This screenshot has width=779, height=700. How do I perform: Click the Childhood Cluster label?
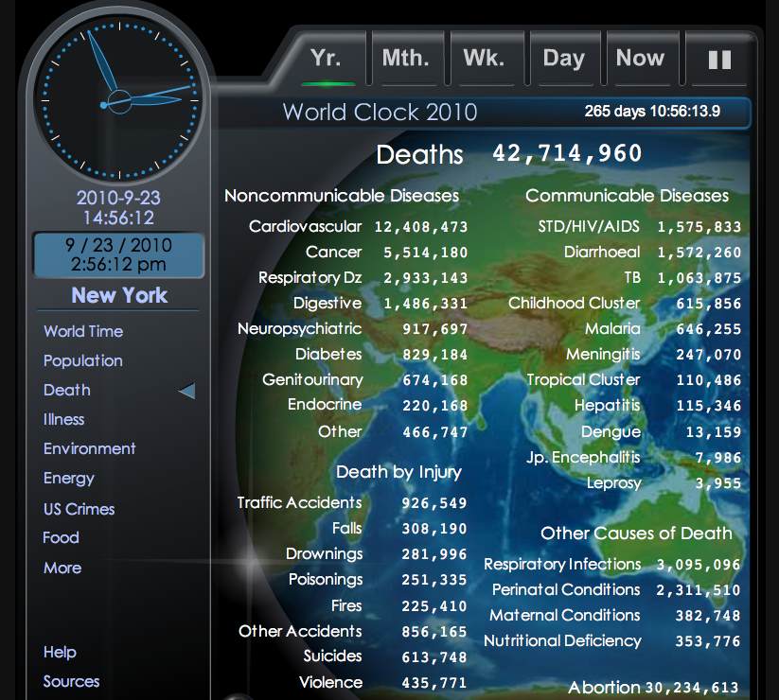pyautogui.click(x=575, y=304)
